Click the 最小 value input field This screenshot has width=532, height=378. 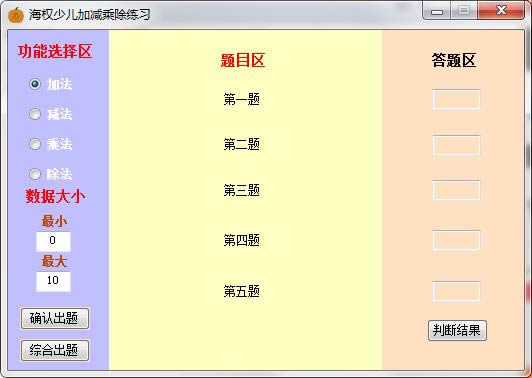click(x=53, y=241)
